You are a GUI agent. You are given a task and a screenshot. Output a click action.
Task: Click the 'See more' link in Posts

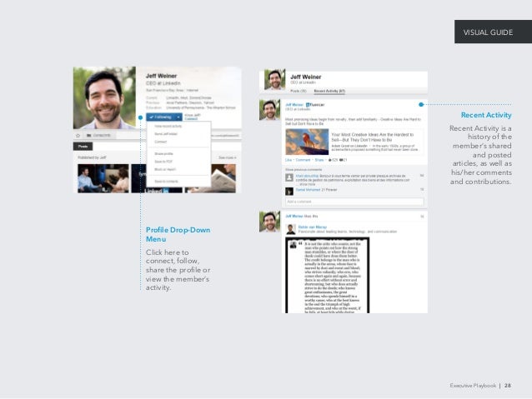(x=228, y=157)
